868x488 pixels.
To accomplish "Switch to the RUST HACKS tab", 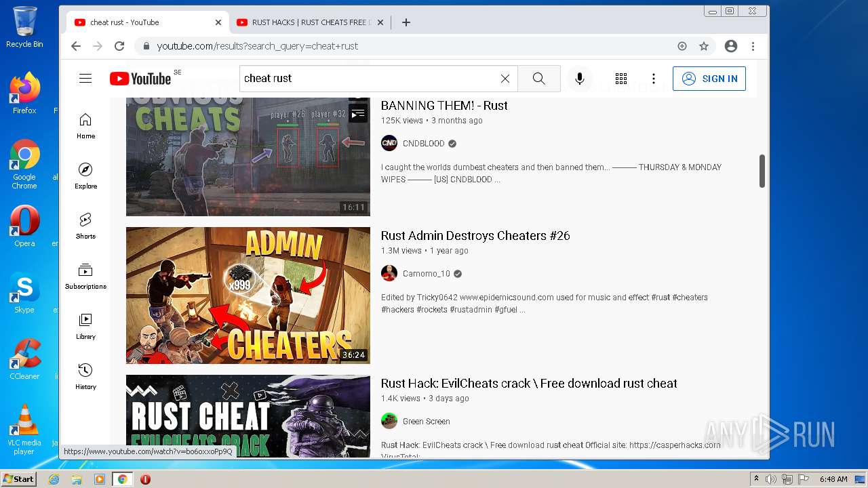I will coord(311,22).
